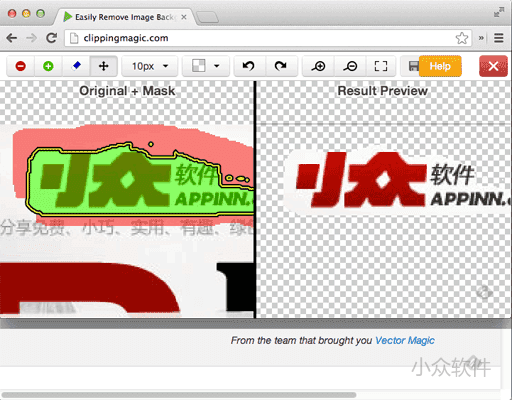Go back in the browser
Viewport: 512px width, 400px height.
[x=12, y=38]
